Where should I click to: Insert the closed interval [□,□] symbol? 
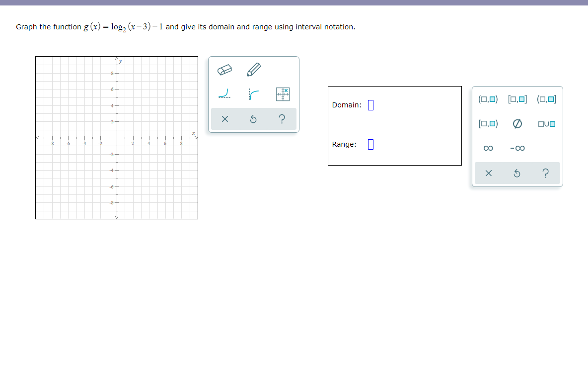517,98
